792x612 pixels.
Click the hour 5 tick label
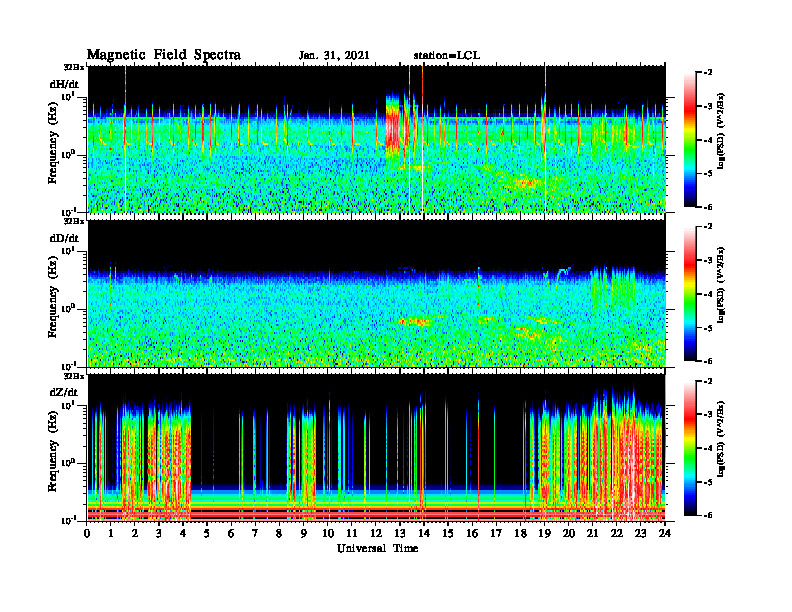point(207,533)
